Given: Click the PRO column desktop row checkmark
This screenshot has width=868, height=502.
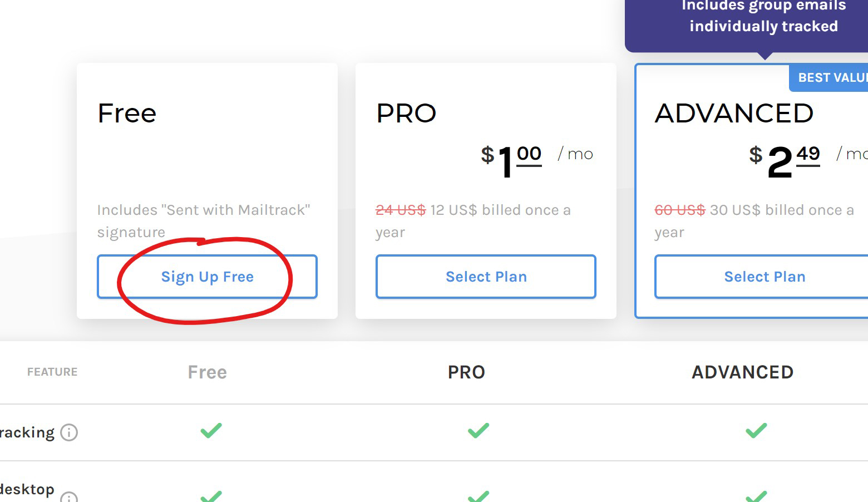Looking at the screenshot, I should [x=478, y=495].
